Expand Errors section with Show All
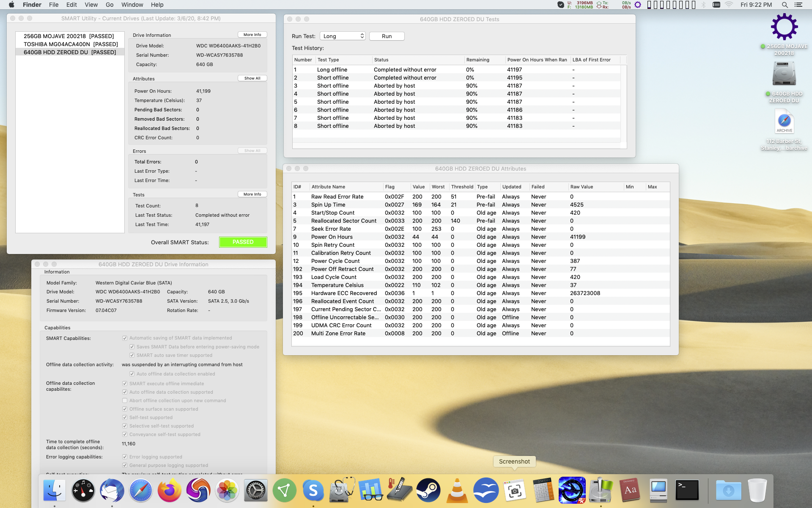 coord(252,150)
